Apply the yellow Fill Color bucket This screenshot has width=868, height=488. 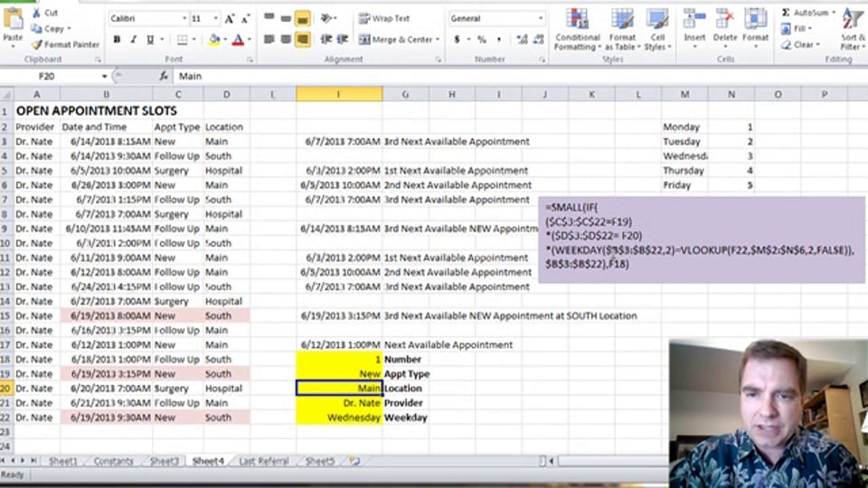(x=213, y=39)
